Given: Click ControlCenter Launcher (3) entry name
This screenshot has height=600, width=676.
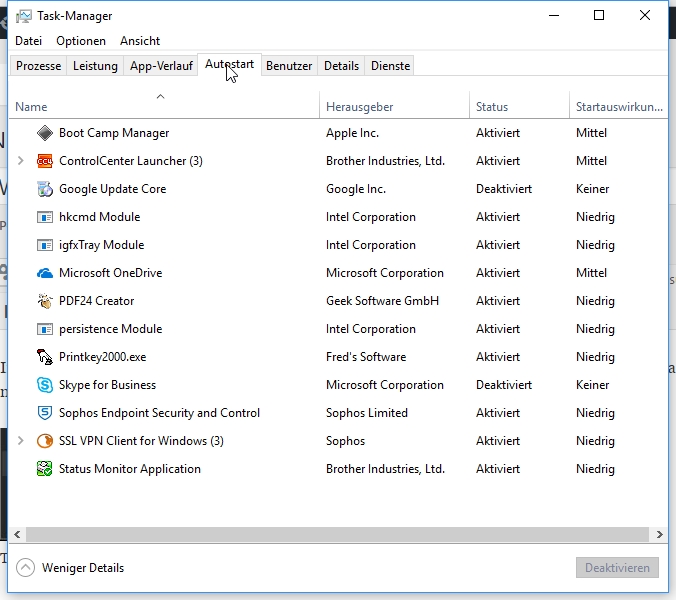Looking at the screenshot, I should pyautogui.click(x=131, y=161).
